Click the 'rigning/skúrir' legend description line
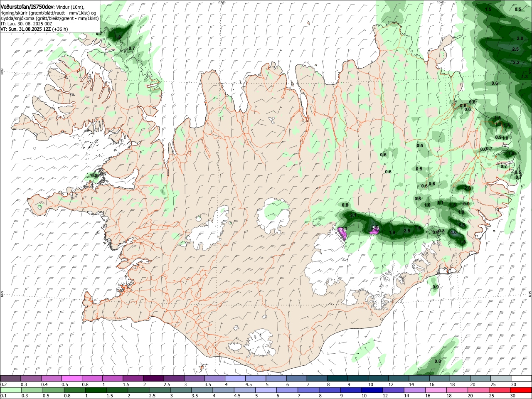The width and height of the screenshot is (532, 399). 48,13
